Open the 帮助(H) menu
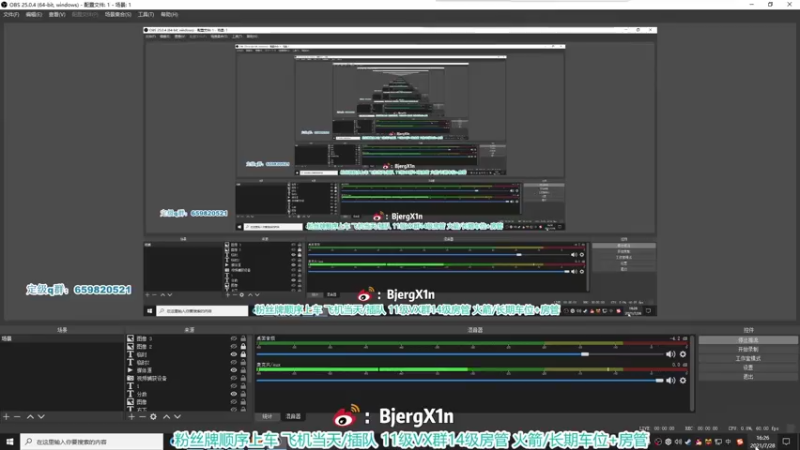This screenshot has height=450, width=800. 169,14
